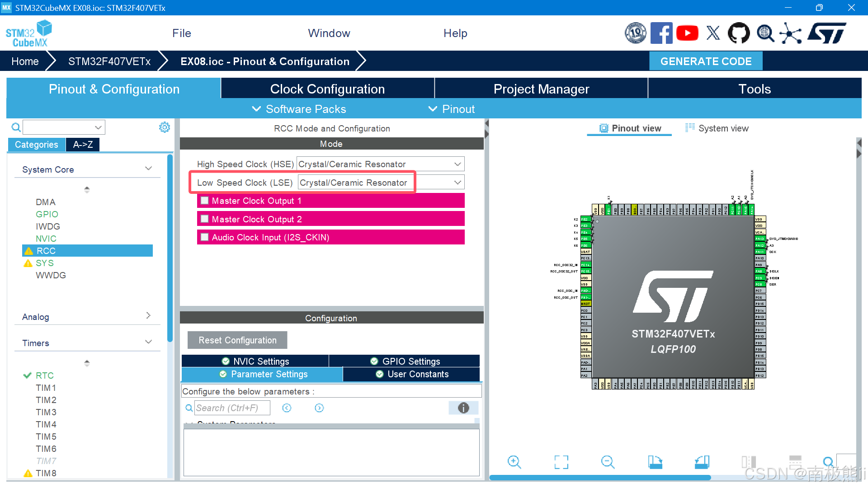
Task: Zoom in on the pinout view
Action: [x=514, y=462]
